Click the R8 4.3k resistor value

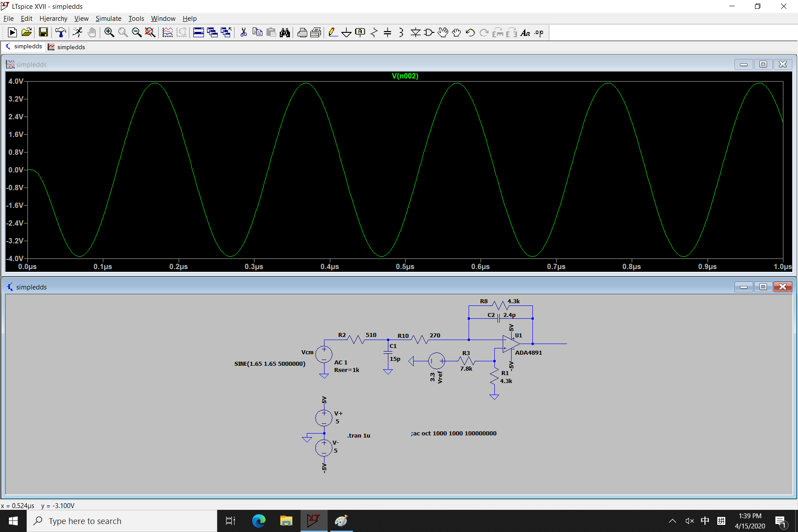[x=514, y=301]
